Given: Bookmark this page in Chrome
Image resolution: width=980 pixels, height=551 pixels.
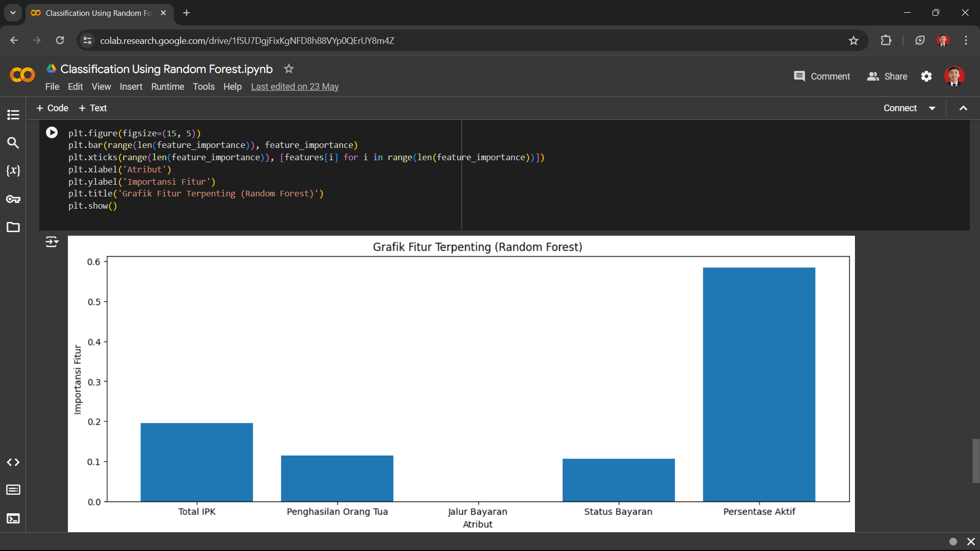Looking at the screenshot, I should (x=853, y=41).
